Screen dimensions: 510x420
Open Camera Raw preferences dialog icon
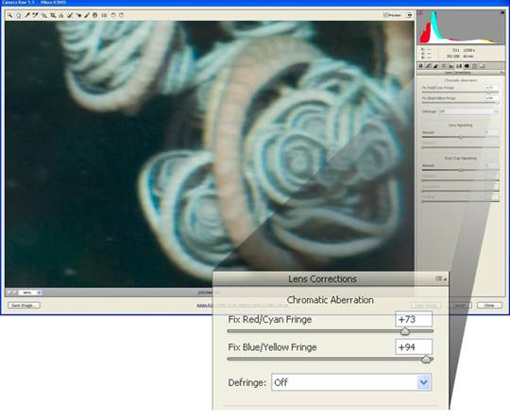coord(104,15)
